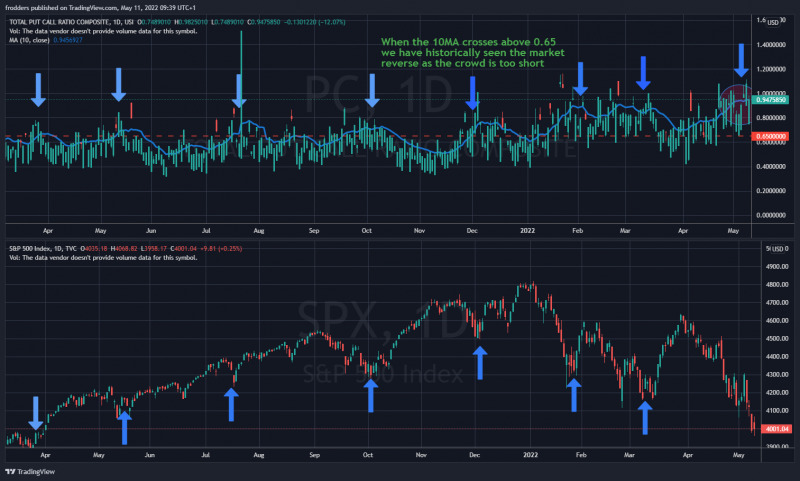This screenshot has height=481, width=800.
Task: Click the red 0.6500000 horizontal line price label
Action: click(x=770, y=136)
